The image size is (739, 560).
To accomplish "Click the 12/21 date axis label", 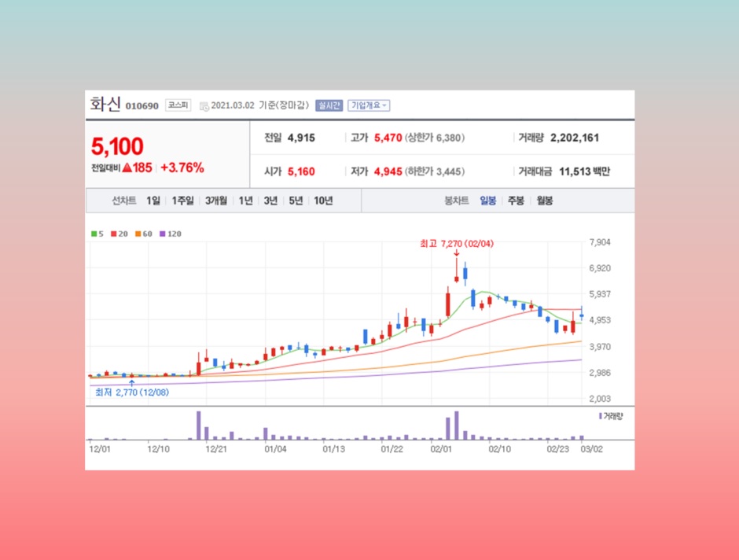I will [216, 449].
